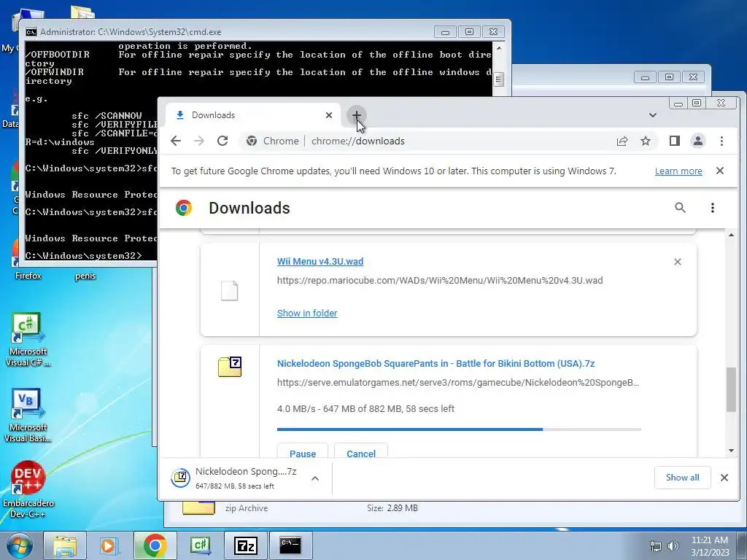Close the Downloads tab
The height and width of the screenshot is (560, 747).
[329, 115]
